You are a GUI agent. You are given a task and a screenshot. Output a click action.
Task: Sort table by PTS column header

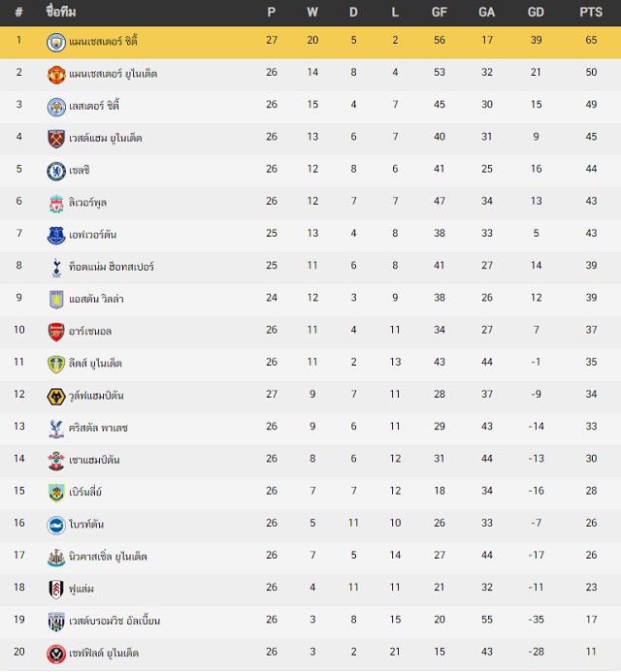pyautogui.click(x=591, y=12)
